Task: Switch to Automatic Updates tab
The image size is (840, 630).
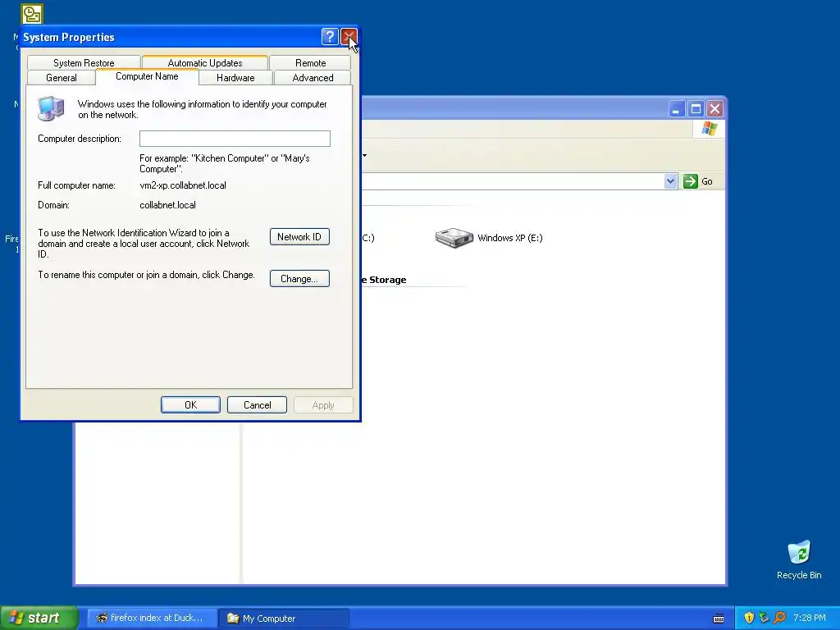Action: tap(204, 62)
